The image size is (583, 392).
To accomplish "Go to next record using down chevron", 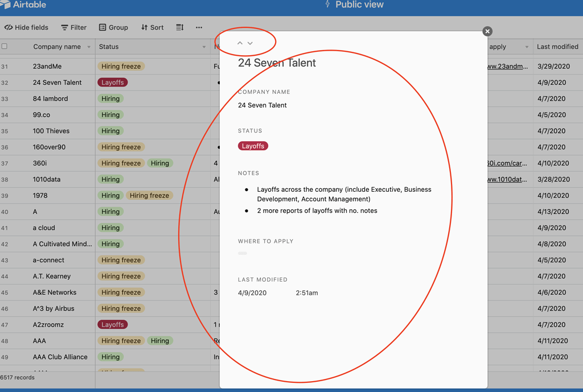I will (x=251, y=43).
